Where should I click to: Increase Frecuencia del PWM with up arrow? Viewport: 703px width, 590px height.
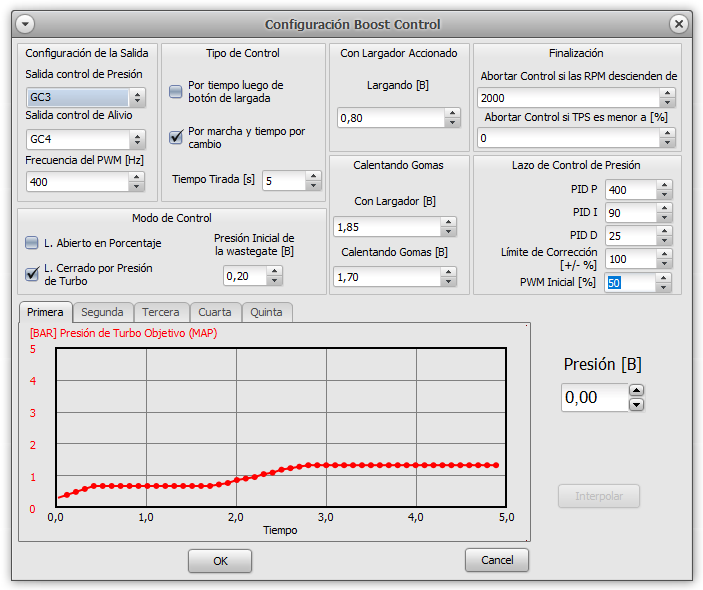[x=136, y=177]
